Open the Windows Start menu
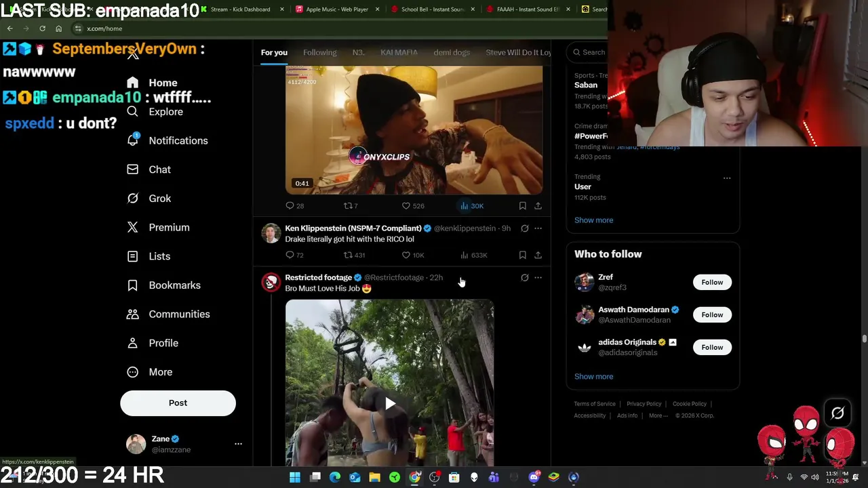Viewport: 868px width, 488px height. tap(295, 477)
